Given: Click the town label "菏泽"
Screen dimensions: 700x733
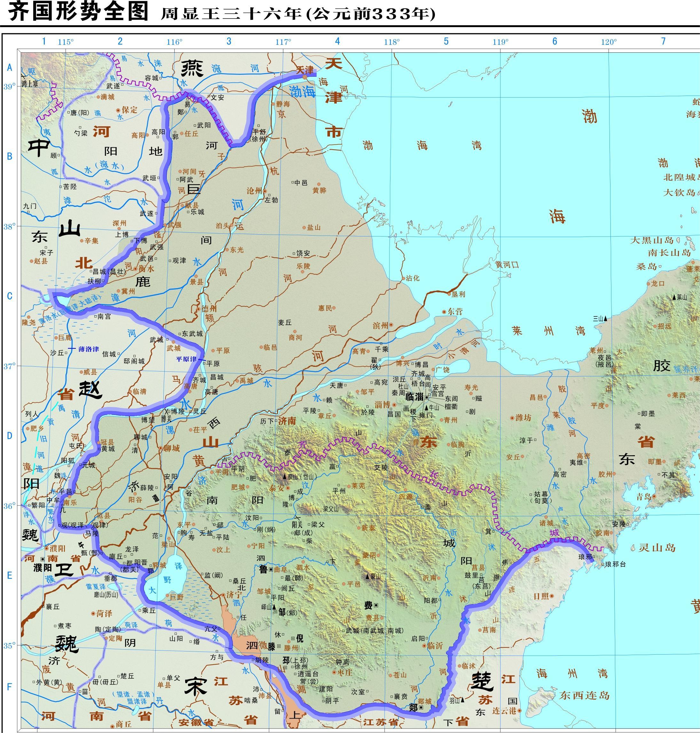Looking at the screenshot, I should click(x=104, y=614).
